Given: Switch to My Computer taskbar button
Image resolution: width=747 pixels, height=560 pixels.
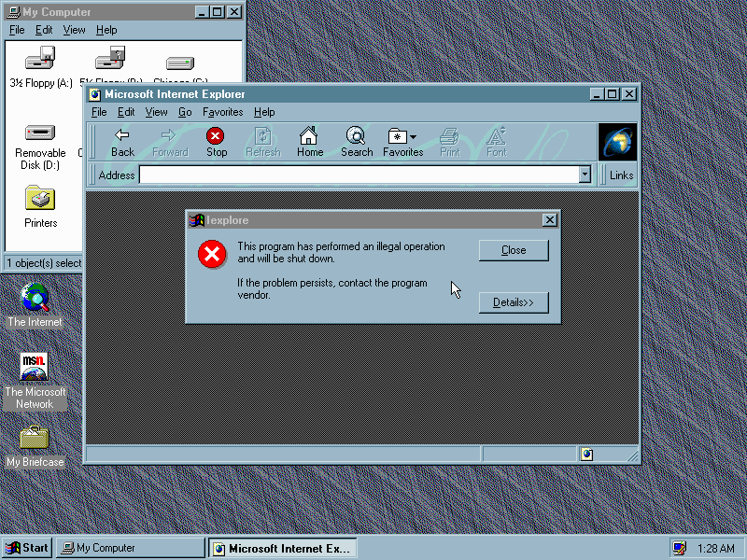Looking at the screenshot, I should click(129, 548).
